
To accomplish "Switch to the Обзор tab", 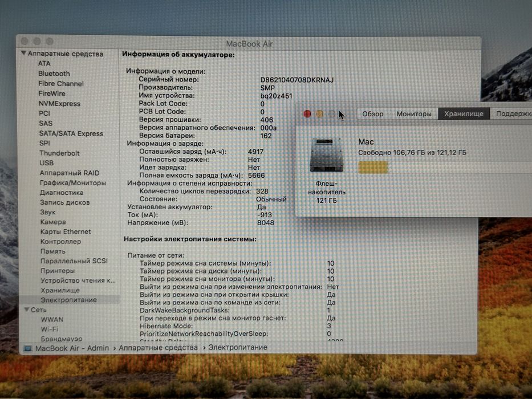I will click(x=372, y=114).
